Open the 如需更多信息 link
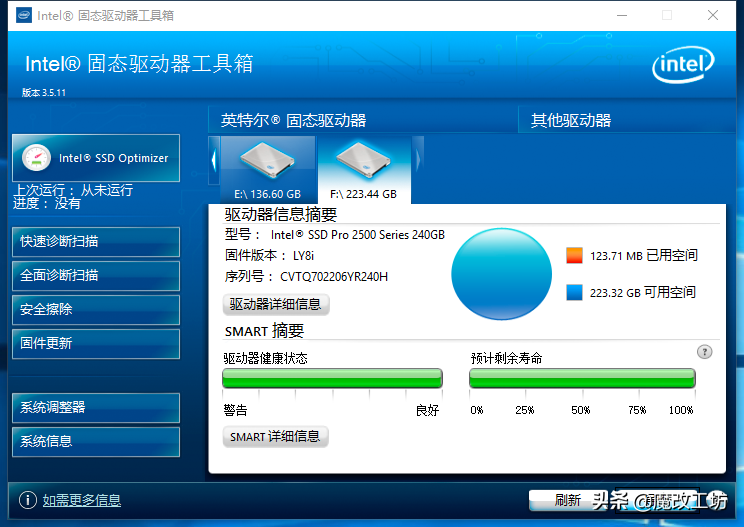 (x=82, y=500)
